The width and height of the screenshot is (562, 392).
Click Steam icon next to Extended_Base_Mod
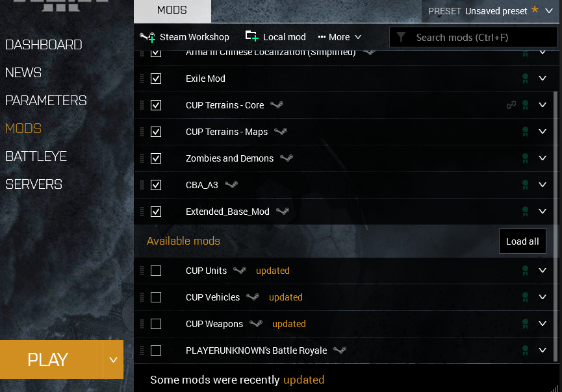(x=283, y=211)
